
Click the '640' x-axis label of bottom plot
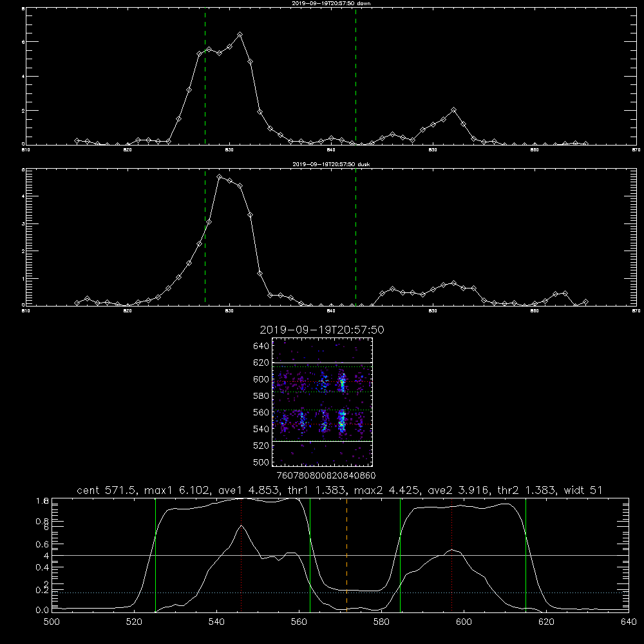pyautogui.click(x=629, y=622)
